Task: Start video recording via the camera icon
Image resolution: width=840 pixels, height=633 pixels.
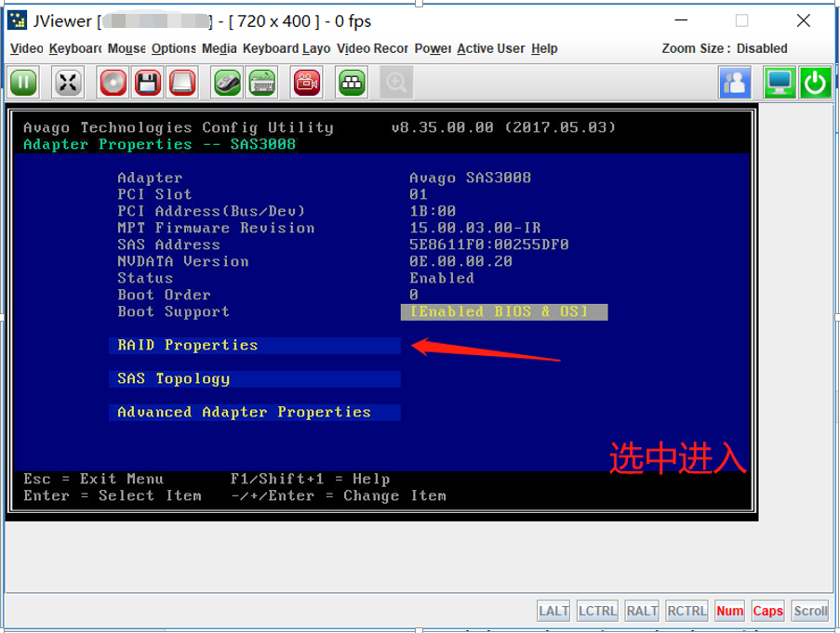Action: coord(305,82)
